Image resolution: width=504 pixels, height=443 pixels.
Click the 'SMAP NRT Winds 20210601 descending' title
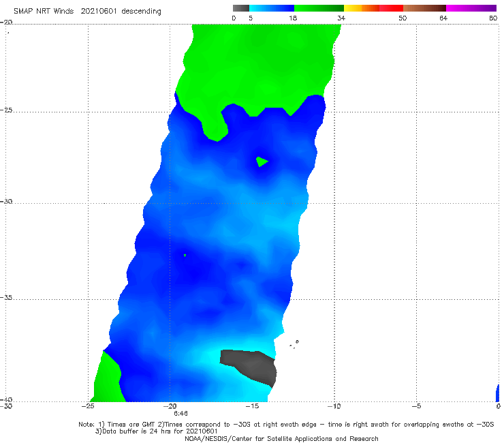click(x=87, y=12)
